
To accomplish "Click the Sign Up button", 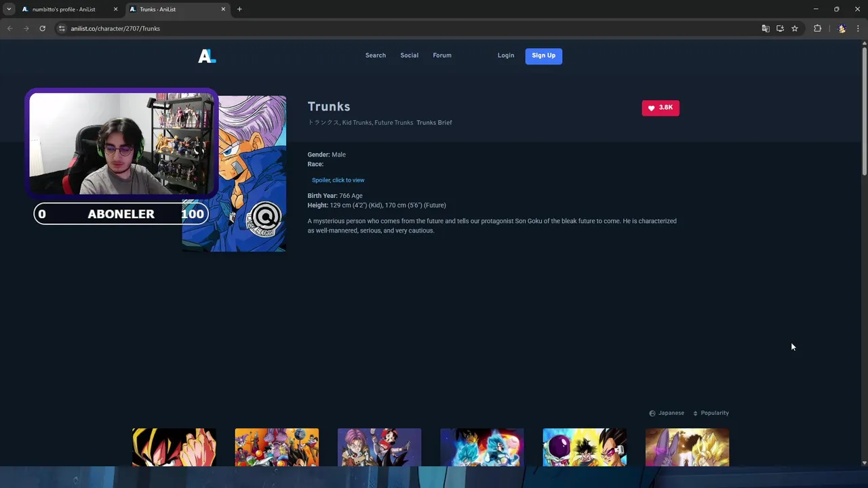I will coord(544,56).
